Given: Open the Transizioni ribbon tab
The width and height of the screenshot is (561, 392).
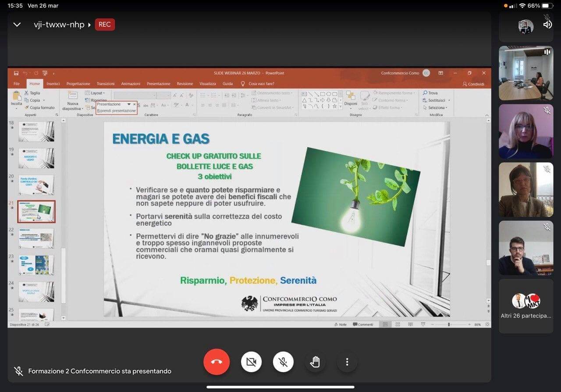Looking at the screenshot, I should coord(106,84).
